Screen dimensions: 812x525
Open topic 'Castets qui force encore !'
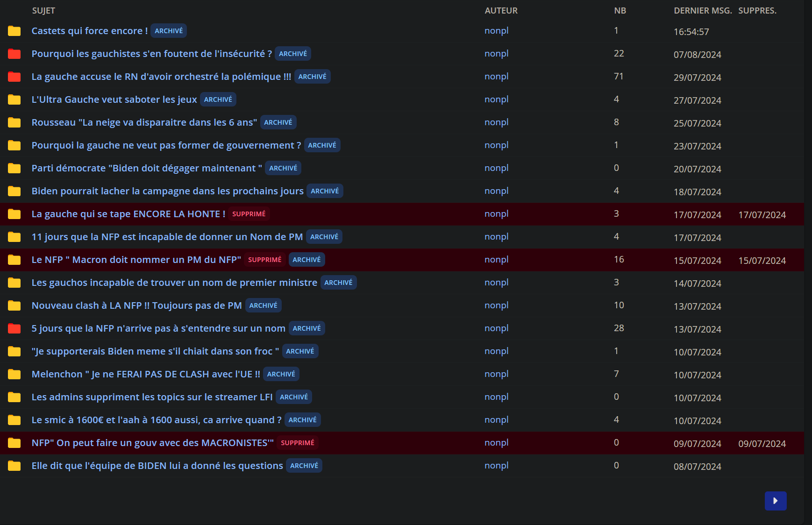90,31
